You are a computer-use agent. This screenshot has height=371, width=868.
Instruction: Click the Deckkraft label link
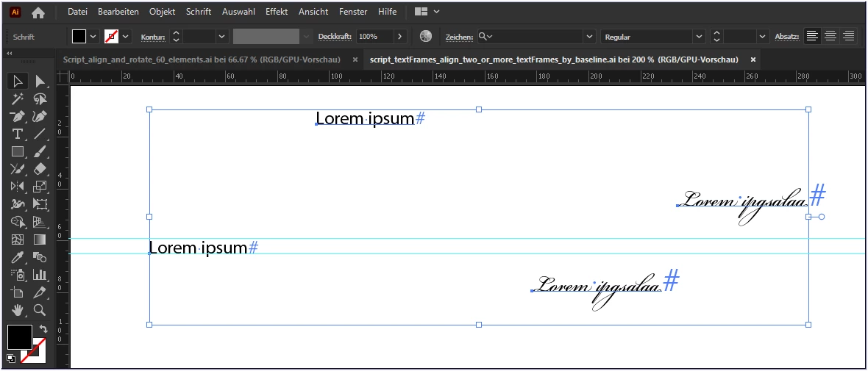335,37
